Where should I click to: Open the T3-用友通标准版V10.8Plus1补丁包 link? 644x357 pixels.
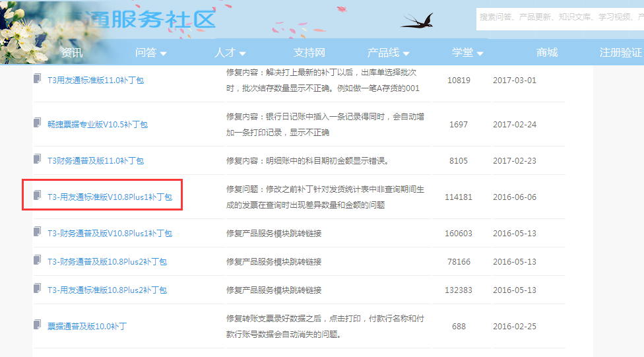(110, 197)
